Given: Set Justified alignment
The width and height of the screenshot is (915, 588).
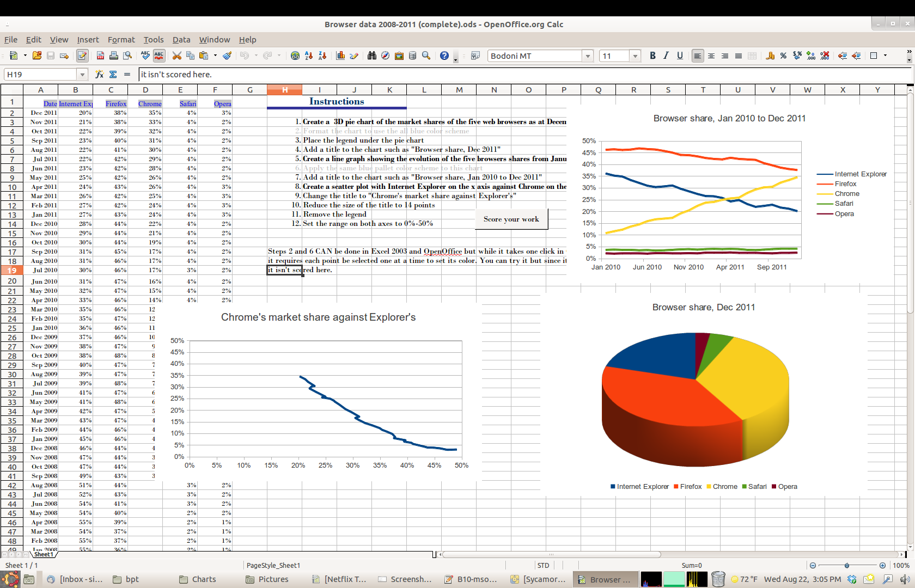Looking at the screenshot, I should click(x=739, y=56).
